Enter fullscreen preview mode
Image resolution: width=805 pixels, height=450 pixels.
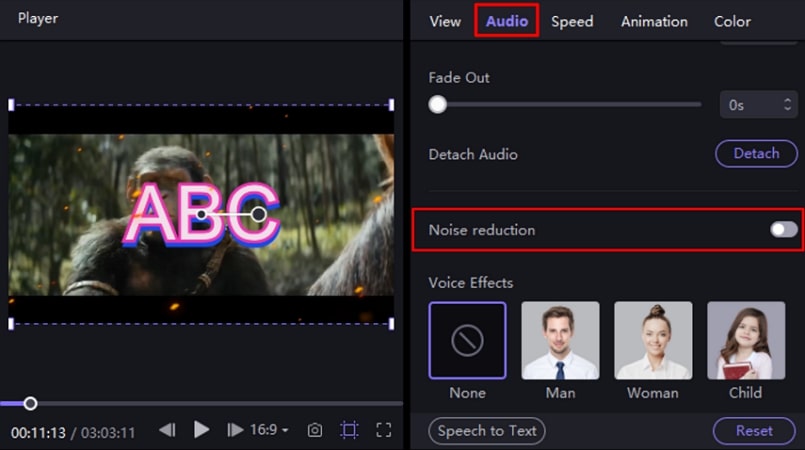pos(384,430)
